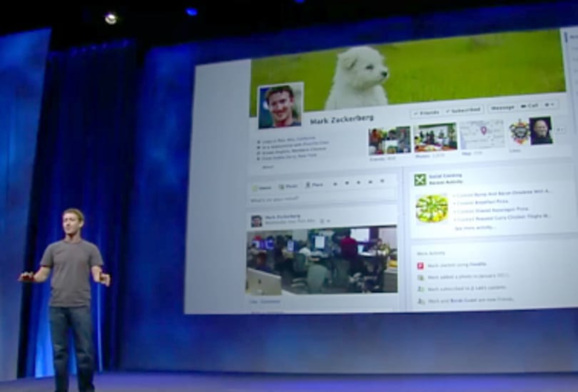Open Mark Zuckerberg's profile picture
The height and width of the screenshot is (392, 578).
tap(281, 105)
